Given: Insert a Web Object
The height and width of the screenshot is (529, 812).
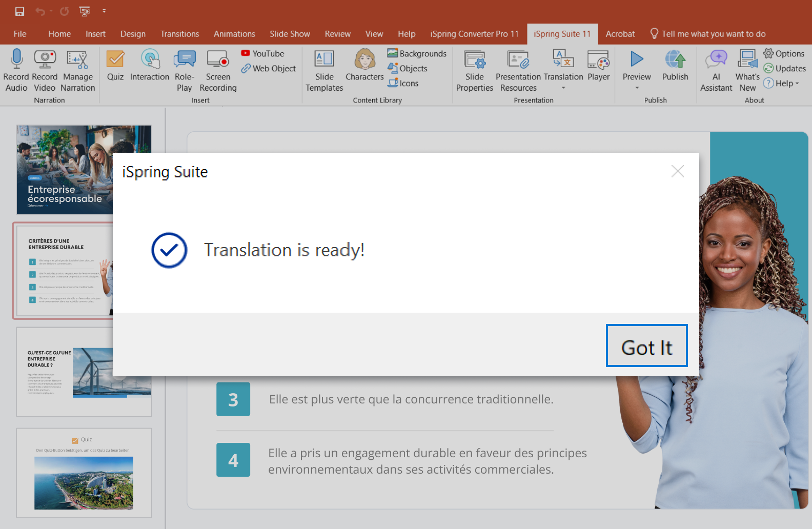Looking at the screenshot, I should [x=268, y=68].
